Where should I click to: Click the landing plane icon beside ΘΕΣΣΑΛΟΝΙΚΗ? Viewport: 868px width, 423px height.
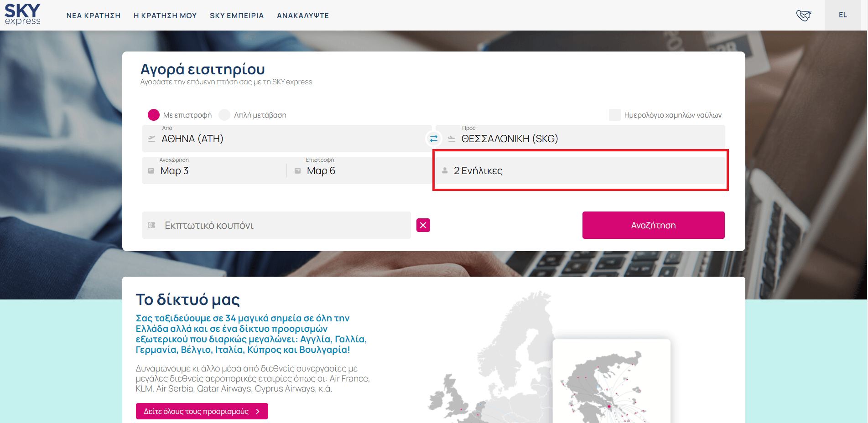click(x=452, y=139)
